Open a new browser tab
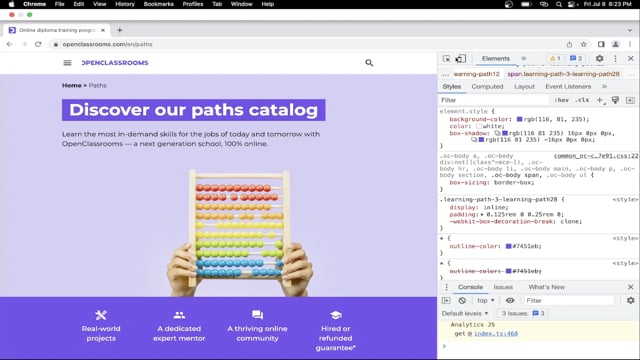Image resolution: width=640 pixels, height=360 pixels. click(119, 30)
